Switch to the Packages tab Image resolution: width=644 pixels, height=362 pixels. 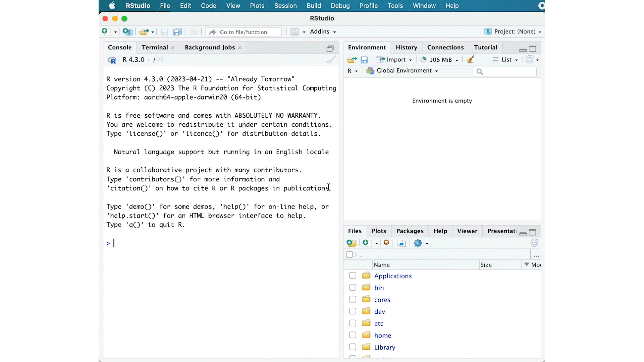(x=410, y=231)
